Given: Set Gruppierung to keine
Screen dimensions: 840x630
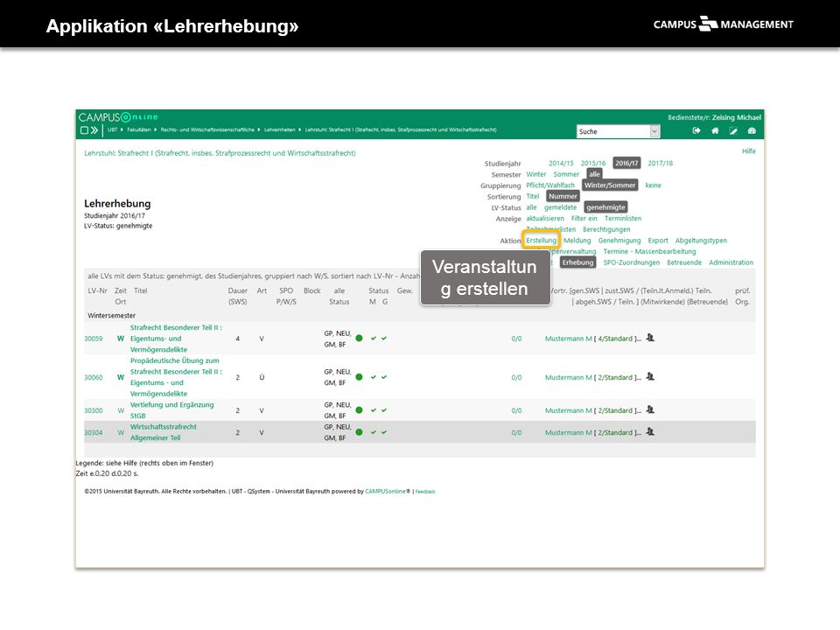Looking at the screenshot, I should (x=653, y=185).
